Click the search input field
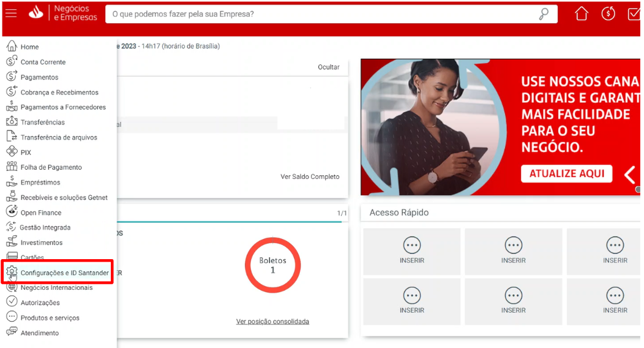 pyautogui.click(x=331, y=14)
